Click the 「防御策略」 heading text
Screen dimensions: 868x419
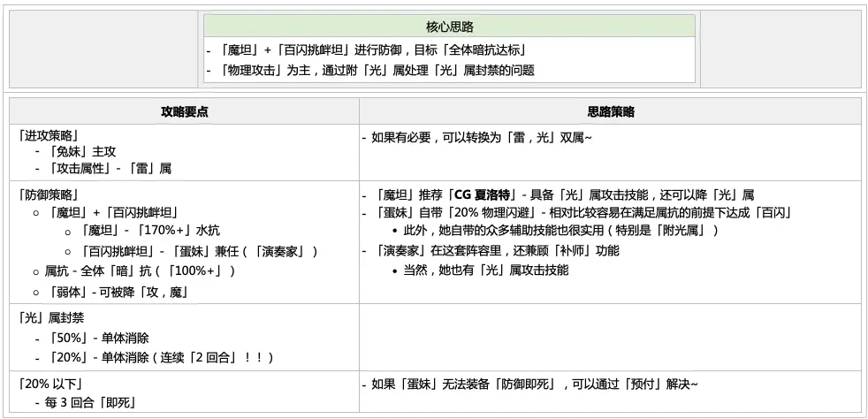47,194
